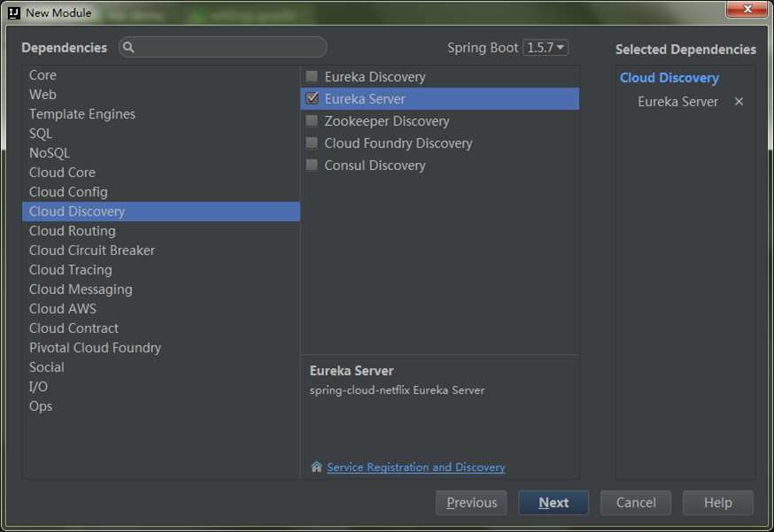This screenshot has height=532, width=774.
Task: Open Help for this dialog
Action: 717,503
